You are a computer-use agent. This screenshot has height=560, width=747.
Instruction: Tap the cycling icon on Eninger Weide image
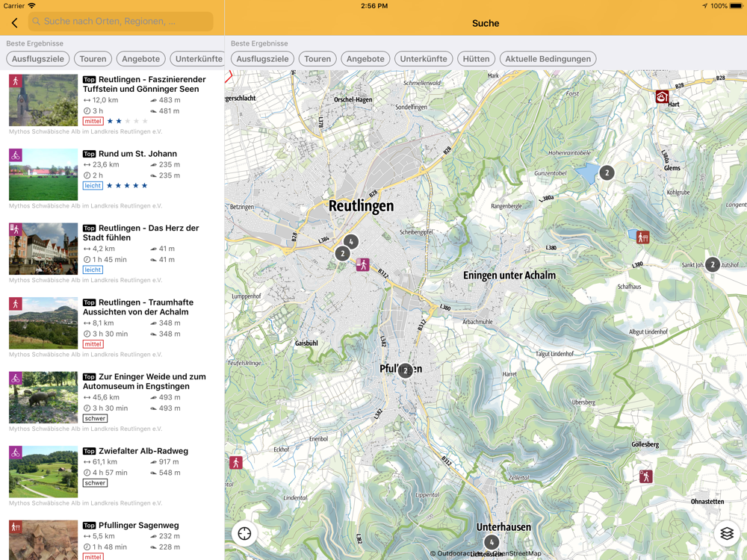[16, 378]
